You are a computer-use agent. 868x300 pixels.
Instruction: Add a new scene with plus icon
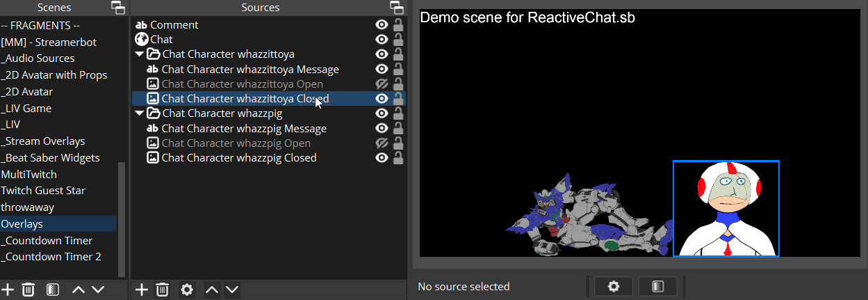(8, 290)
